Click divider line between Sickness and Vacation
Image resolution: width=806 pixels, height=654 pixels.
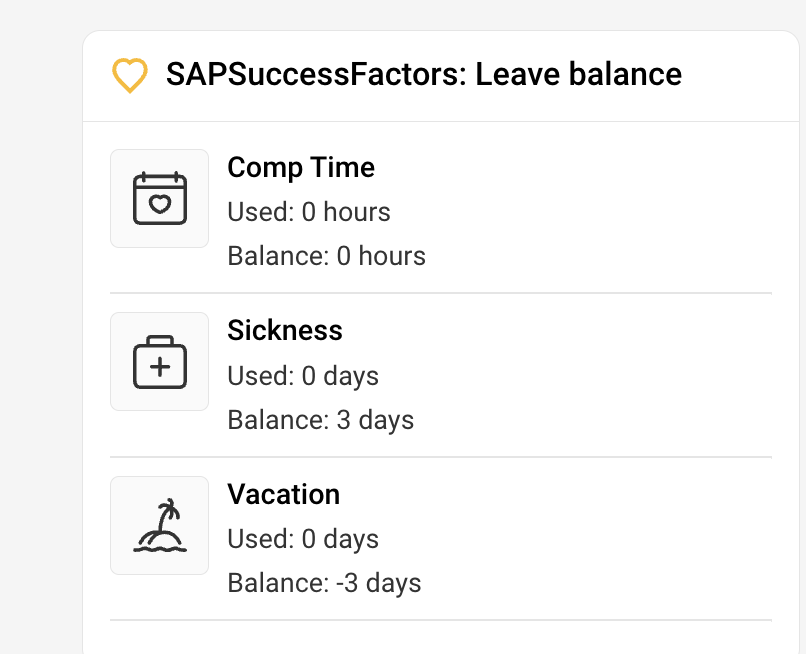point(440,457)
